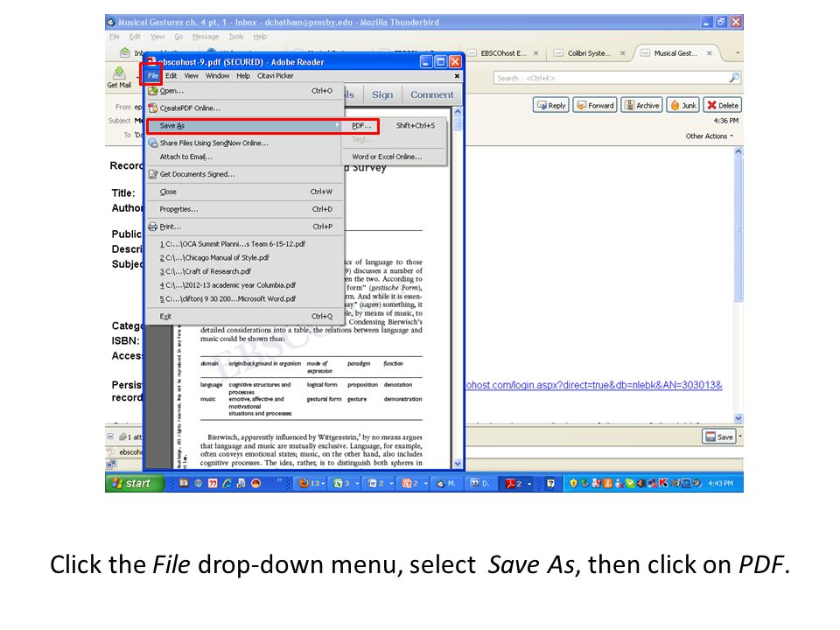Open the File menu in Adobe Reader

pos(153,75)
